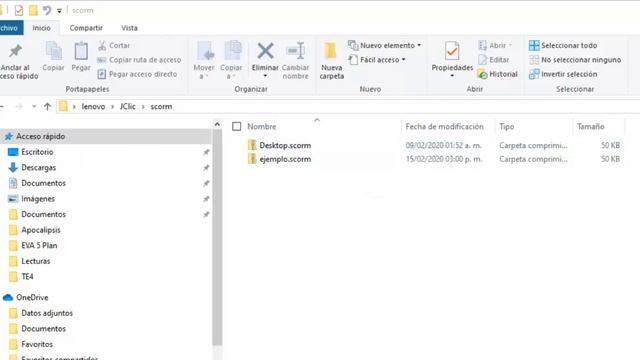Open the Archivo tab
Screen dimensions: 640x360
[x=10, y=28]
